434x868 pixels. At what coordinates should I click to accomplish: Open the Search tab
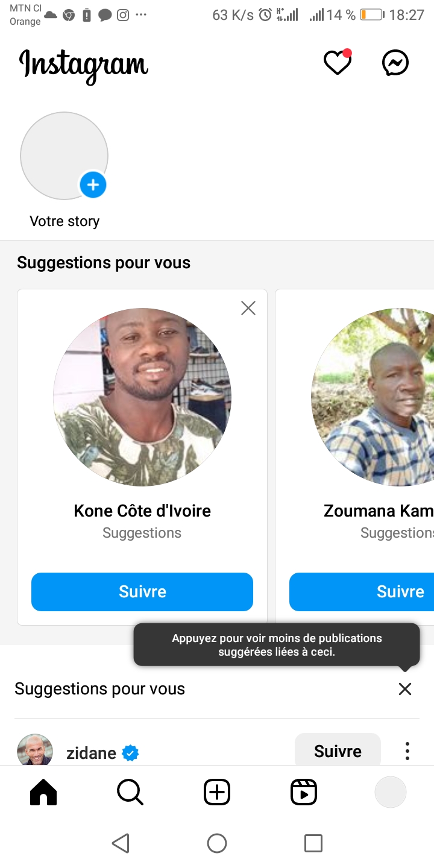[x=130, y=792]
